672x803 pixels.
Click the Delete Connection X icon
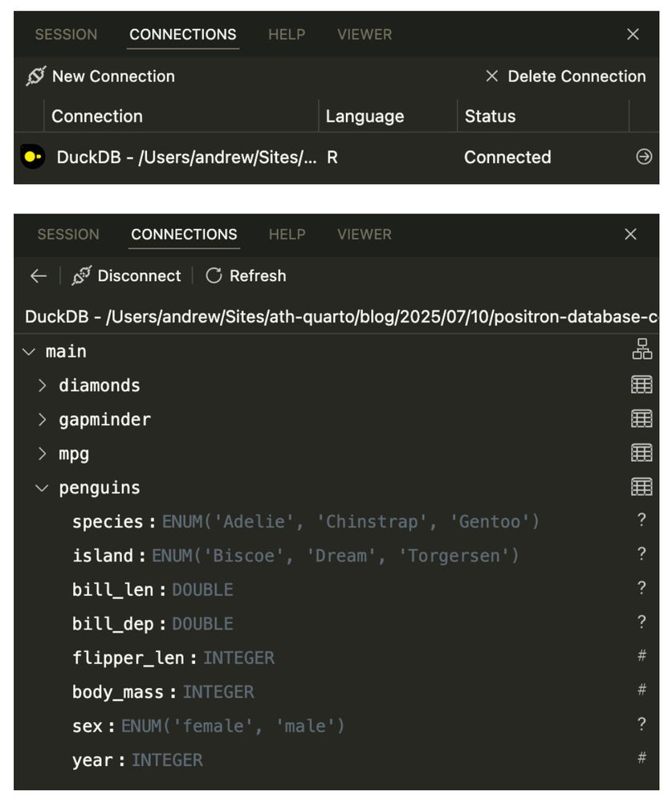click(491, 76)
